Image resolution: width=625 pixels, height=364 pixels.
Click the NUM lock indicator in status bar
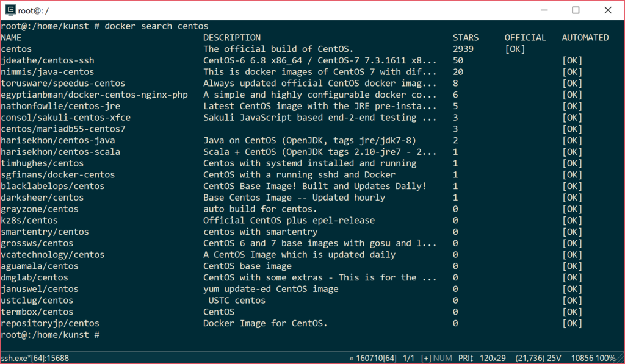click(x=443, y=358)
